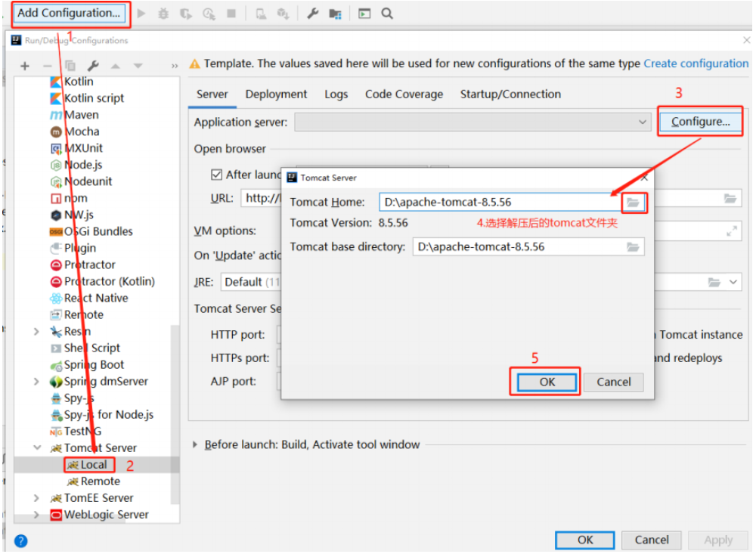Open the Server tab
Screen dimensions: 756x554
pyautogui.click(x=212, y=94)
